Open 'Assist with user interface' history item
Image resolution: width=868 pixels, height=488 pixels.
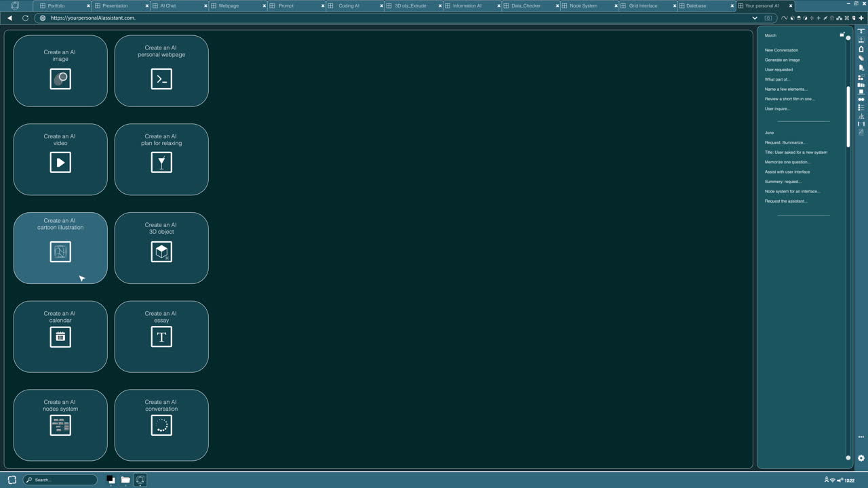tap(787, 172)
